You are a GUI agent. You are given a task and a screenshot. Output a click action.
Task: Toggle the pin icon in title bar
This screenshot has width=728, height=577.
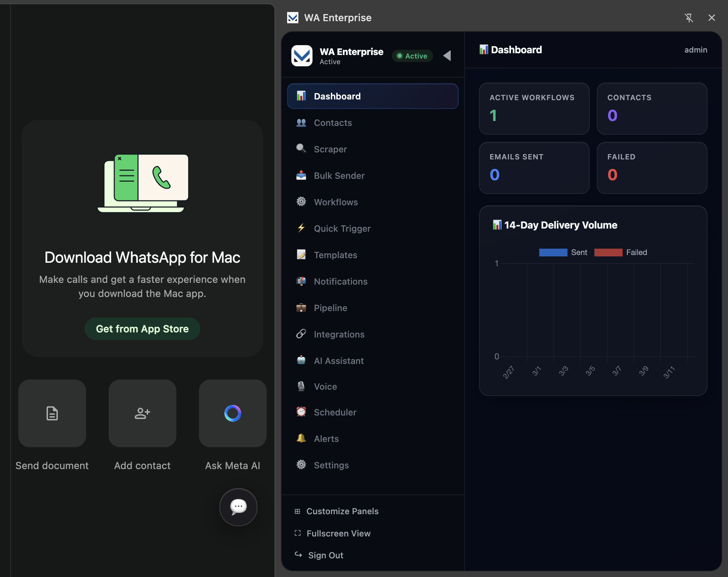pos(689,18)
